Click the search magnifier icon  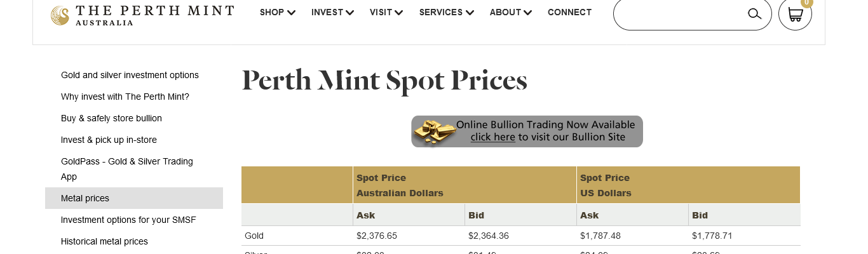(x=754, y=13)
